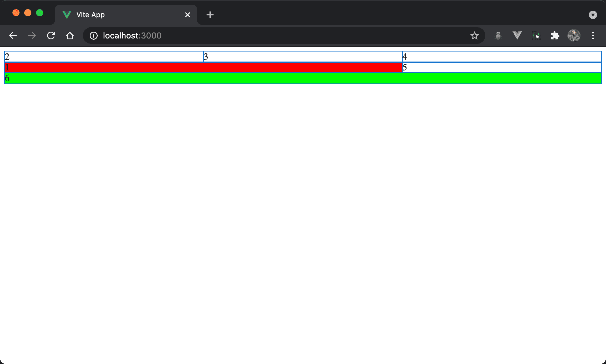The image size is (606, 364).
Task: Click the red cell labeled 1
Action: point(203,67)
